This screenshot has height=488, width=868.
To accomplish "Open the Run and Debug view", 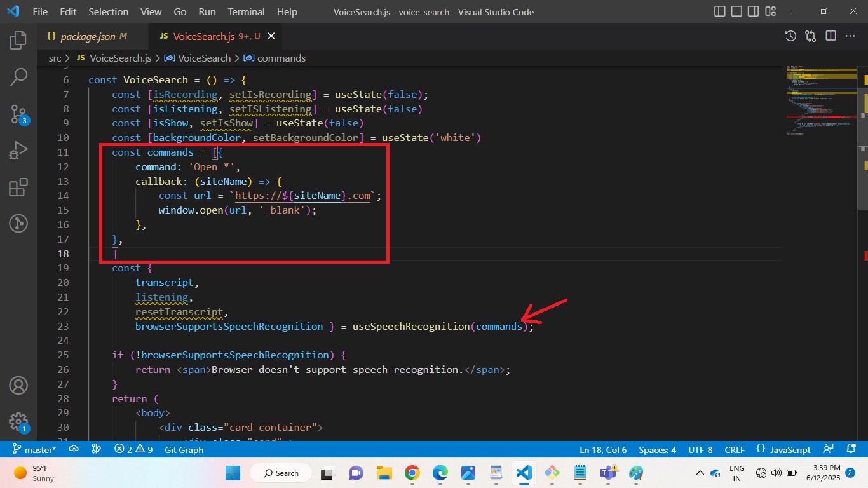I will coord(18,151).
